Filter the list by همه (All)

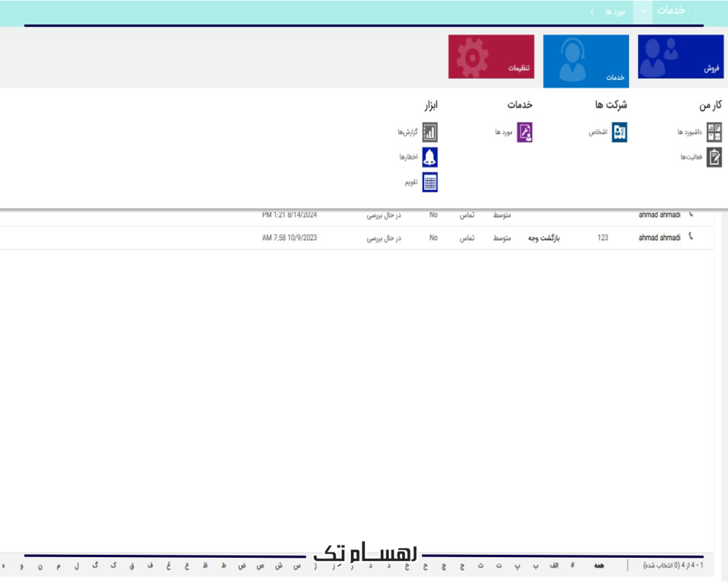pos(599,565)
